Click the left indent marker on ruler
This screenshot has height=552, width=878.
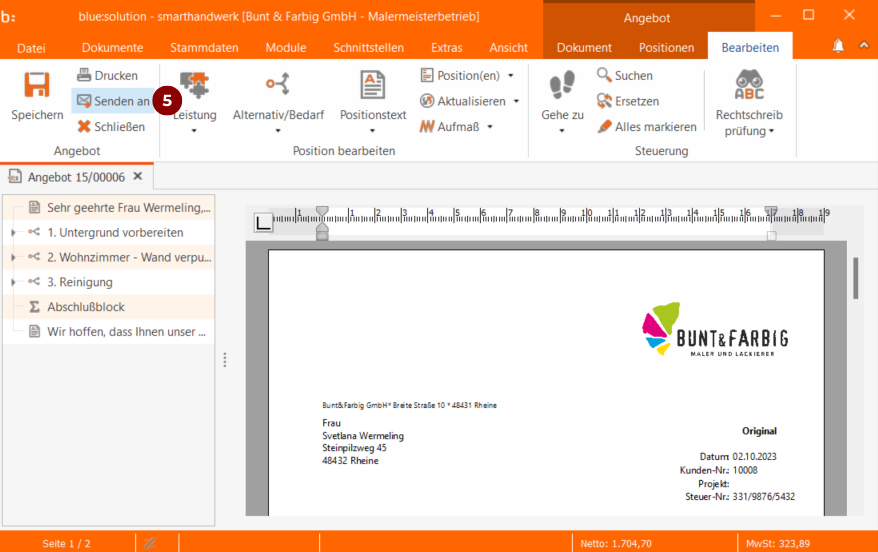(x=322, y=230)
